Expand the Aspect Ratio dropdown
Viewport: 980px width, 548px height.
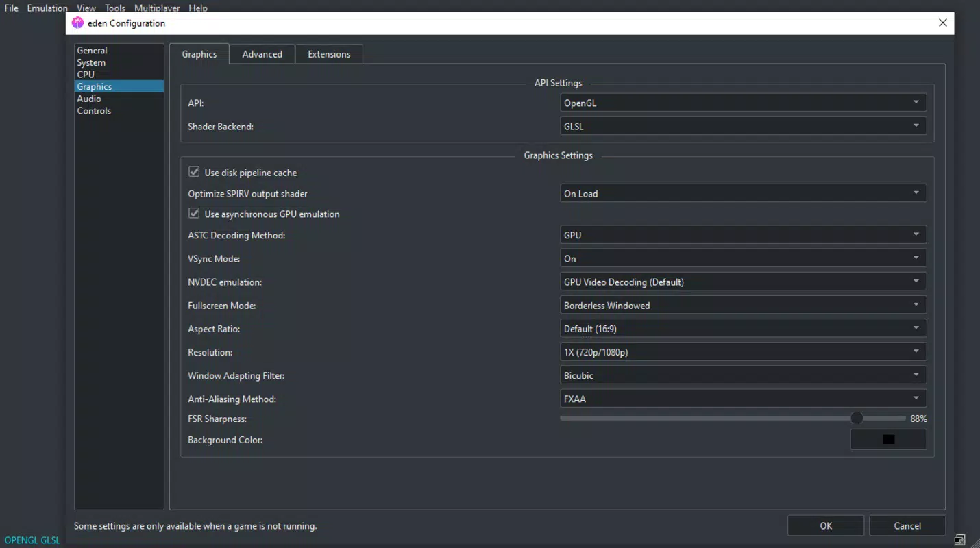744,328
